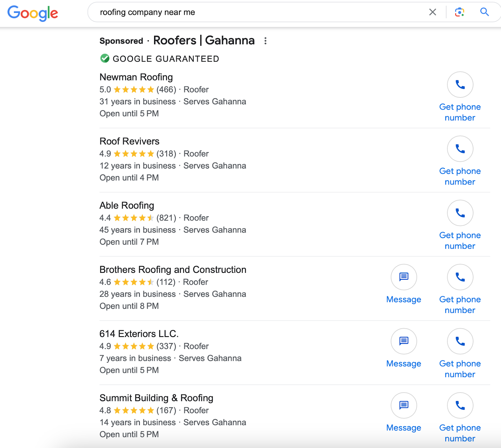Click the 'Roofers | Gahanna' heading
Screen dimensions: 501x448
tap(204, 40)
